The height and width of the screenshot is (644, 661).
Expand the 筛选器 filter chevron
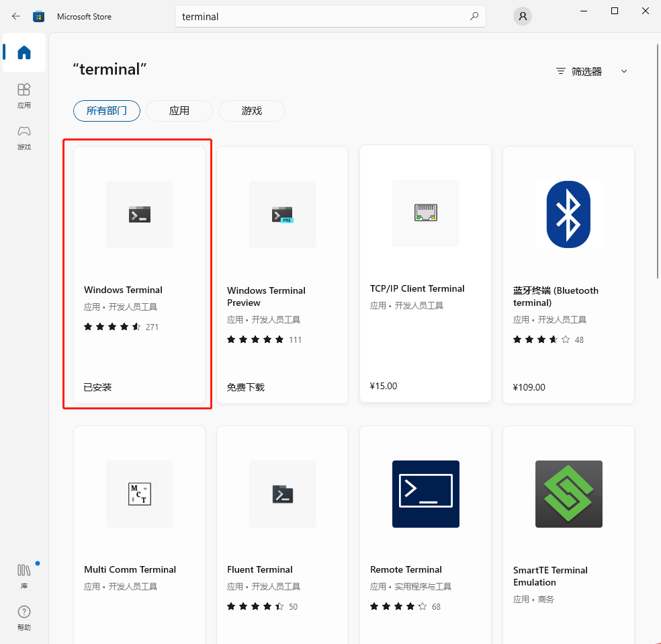(x=624, y=71)
